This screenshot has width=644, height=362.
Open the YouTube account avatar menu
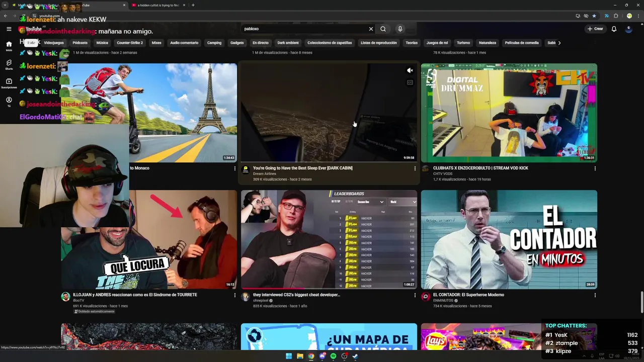(628, 29)
